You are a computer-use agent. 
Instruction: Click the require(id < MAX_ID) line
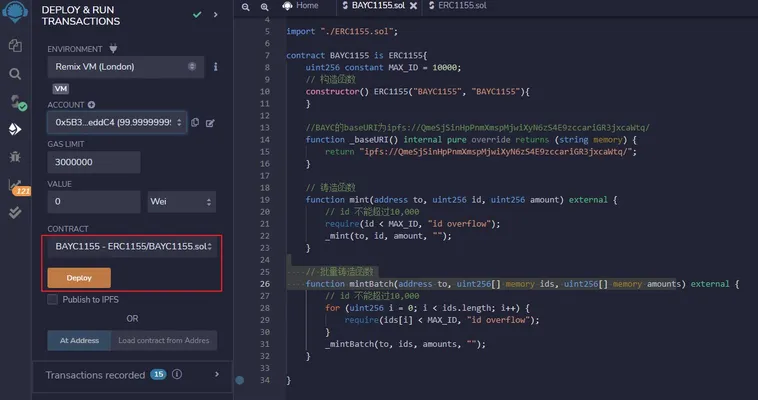pos(413,224)
